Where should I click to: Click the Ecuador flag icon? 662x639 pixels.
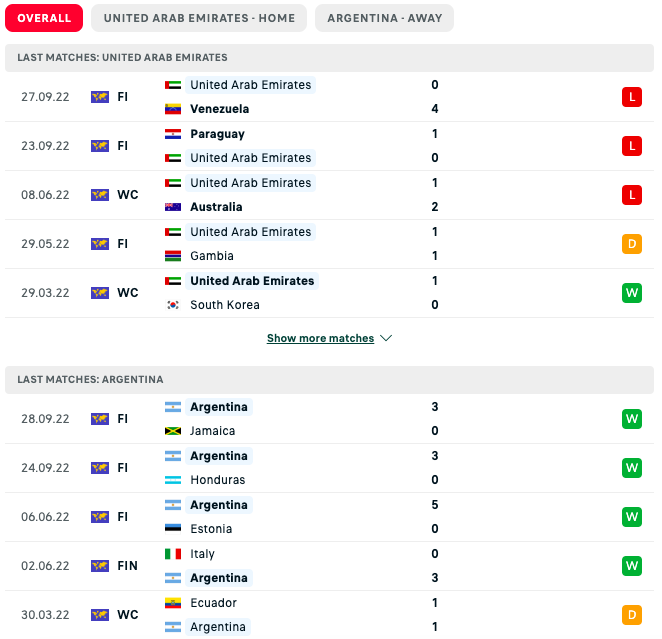click(173, 603)
